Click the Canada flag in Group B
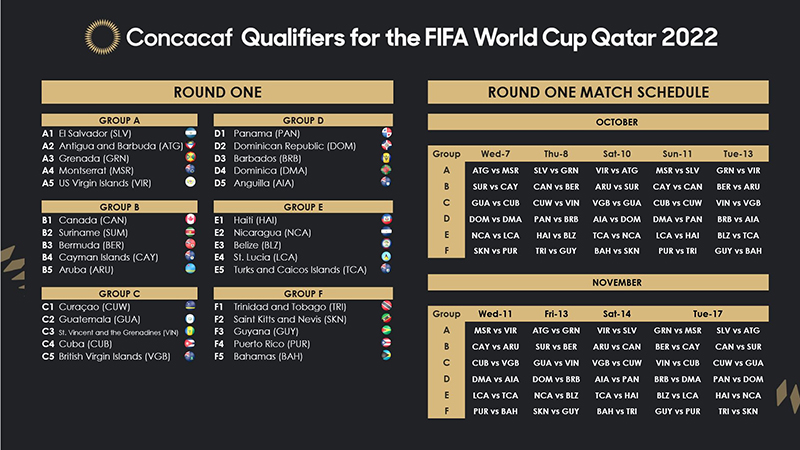Screen dimensions: 800x450 pos(190,219)
